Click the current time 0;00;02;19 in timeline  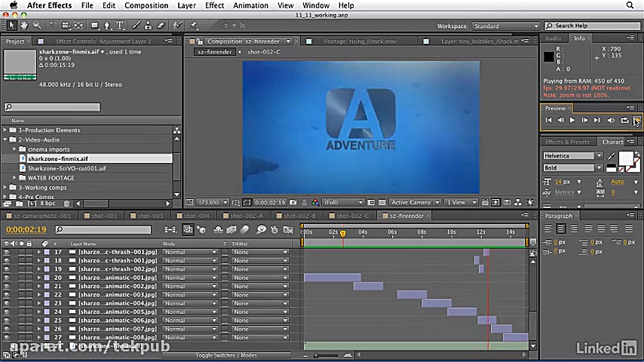(x=26, y=230)
